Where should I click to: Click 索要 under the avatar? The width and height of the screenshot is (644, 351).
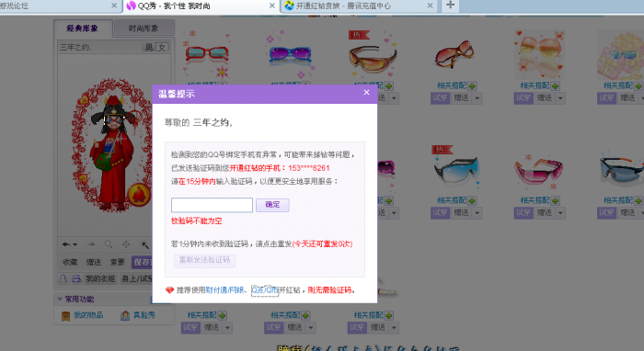118,262
